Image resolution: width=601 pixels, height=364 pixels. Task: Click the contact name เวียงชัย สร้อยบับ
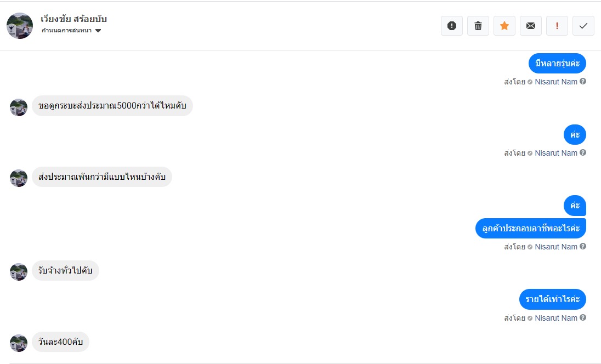74,19
